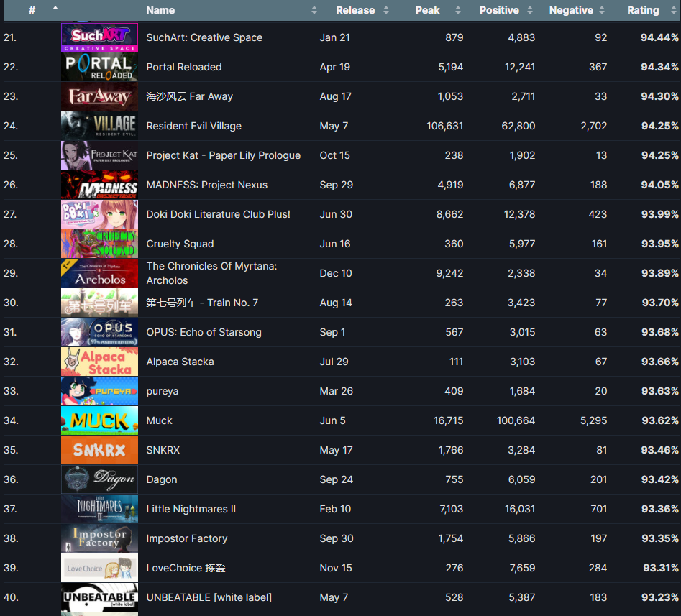The image size is (681, 616).
Task: Open pureya game thumbnail
Action: pyautogui.click(x=99, y=391)
